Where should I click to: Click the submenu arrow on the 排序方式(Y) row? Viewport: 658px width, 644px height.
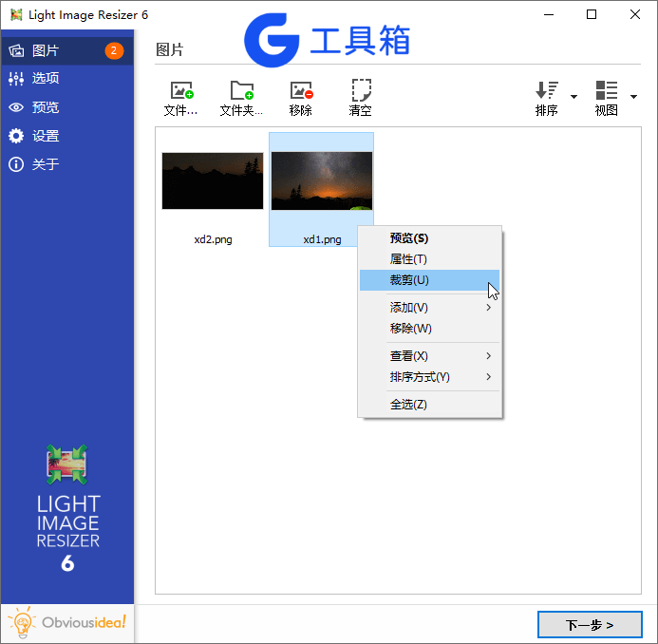coord(488,376)
